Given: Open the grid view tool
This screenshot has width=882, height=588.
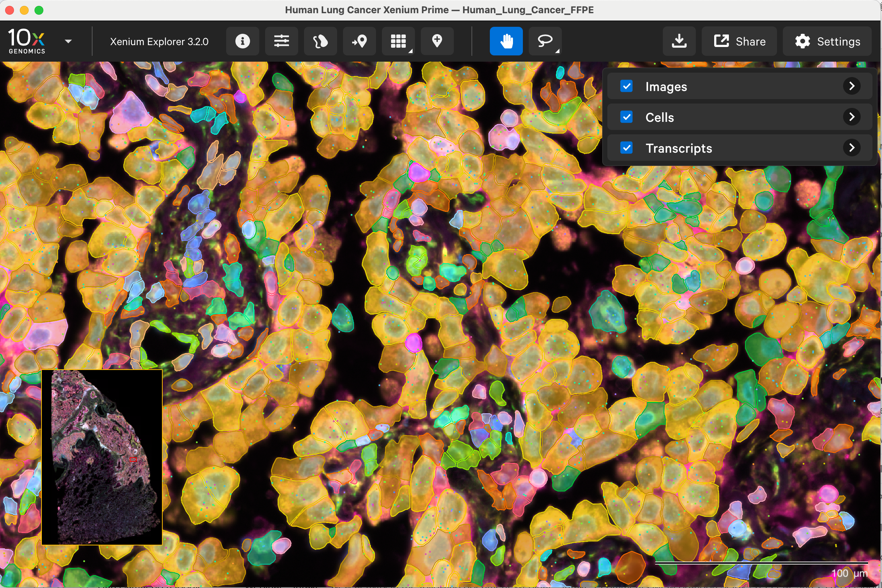Looking at the screenshot, I should 398,41.
